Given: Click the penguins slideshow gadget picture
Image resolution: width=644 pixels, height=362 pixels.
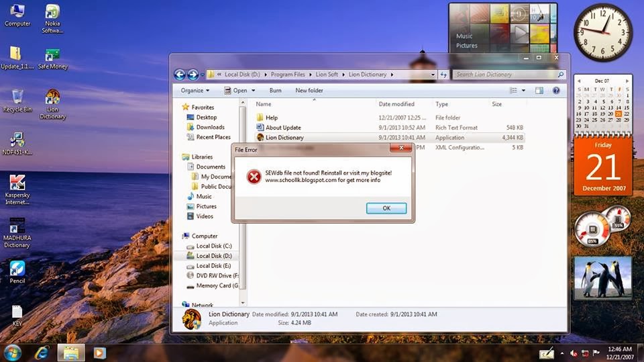Looking at the screenshot, I should [x=602, y=278].
